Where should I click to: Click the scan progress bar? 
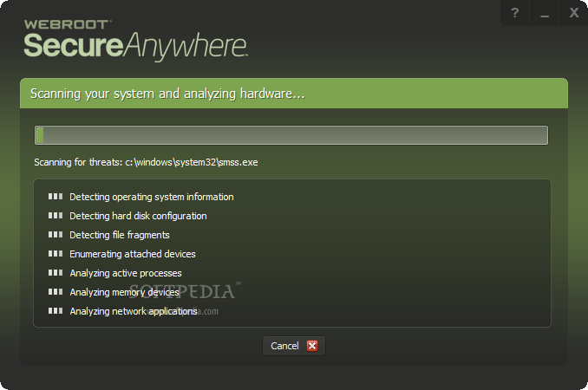point(291,135)
